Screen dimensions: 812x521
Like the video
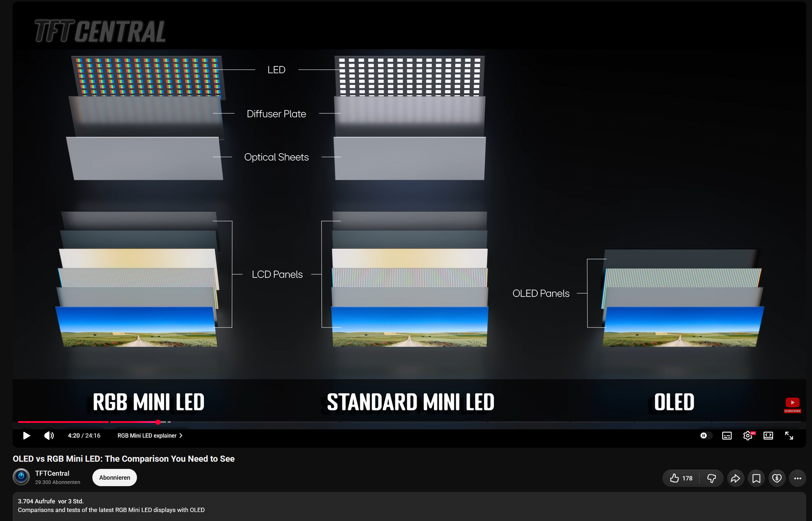681,478
